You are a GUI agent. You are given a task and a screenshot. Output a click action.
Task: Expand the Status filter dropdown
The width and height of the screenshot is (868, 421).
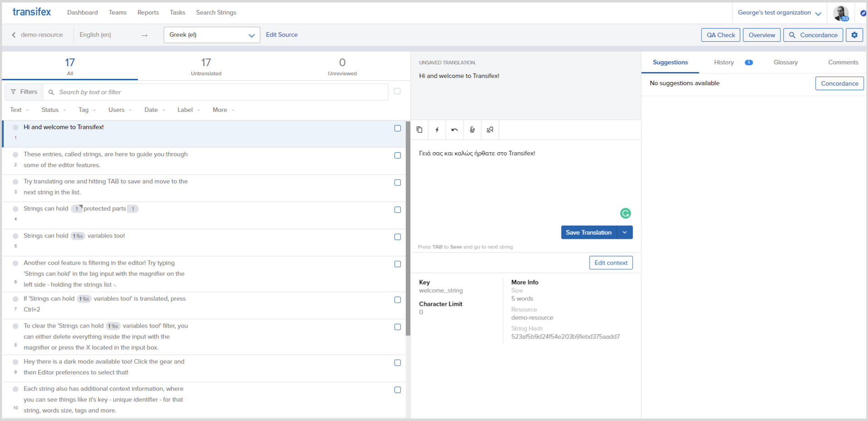pyautogui.click(x=54, y=110)
